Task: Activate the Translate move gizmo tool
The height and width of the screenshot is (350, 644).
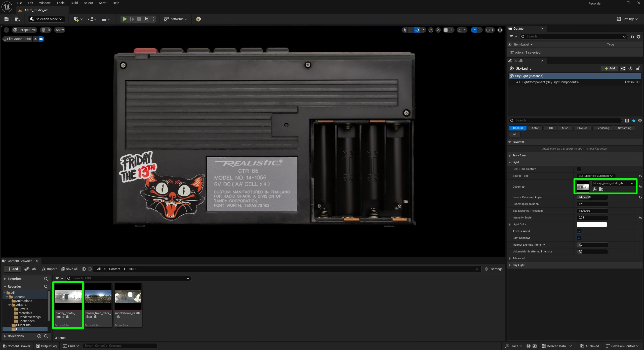Action: point(411,30)
